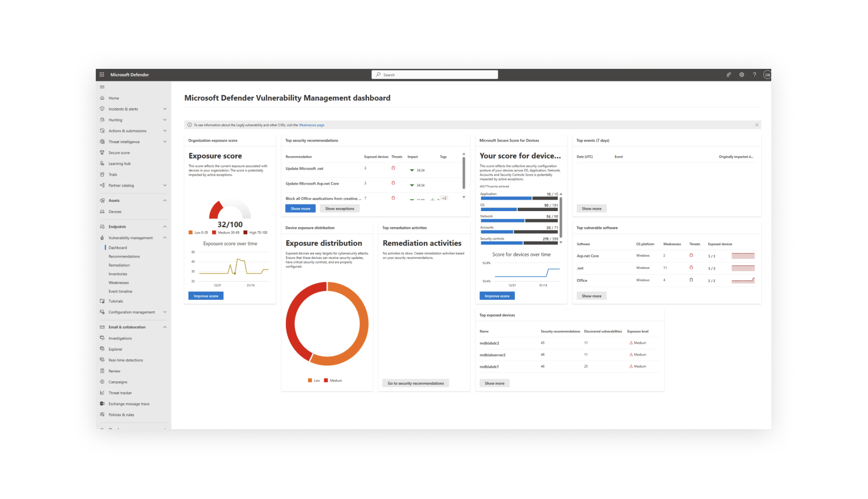Screen dimensions: 868x499
Task: Click the Exchange message trace icon
Action: (x=102, y=404)
